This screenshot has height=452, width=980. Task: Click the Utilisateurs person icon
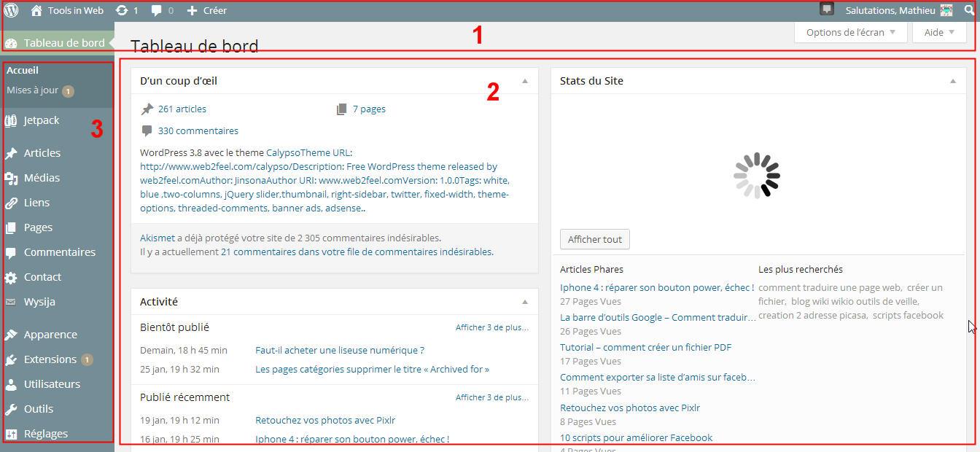(x=11, y=384)
